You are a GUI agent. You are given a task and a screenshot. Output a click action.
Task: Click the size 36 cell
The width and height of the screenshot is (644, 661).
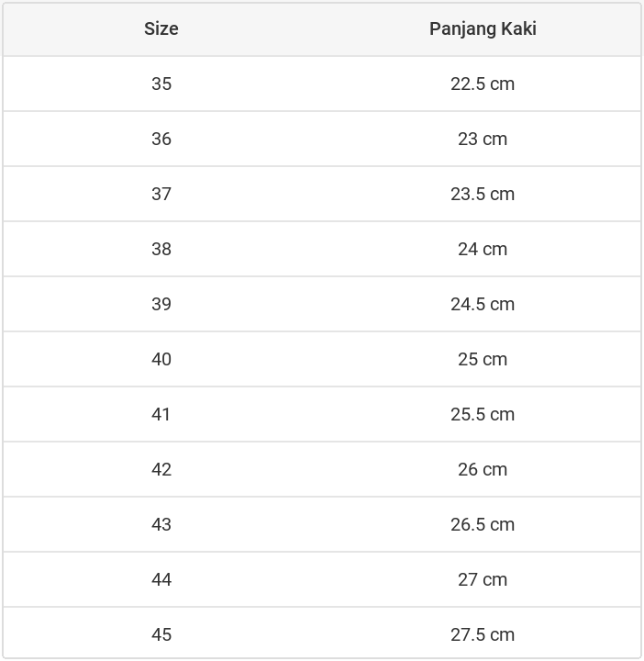coord(161,139)
